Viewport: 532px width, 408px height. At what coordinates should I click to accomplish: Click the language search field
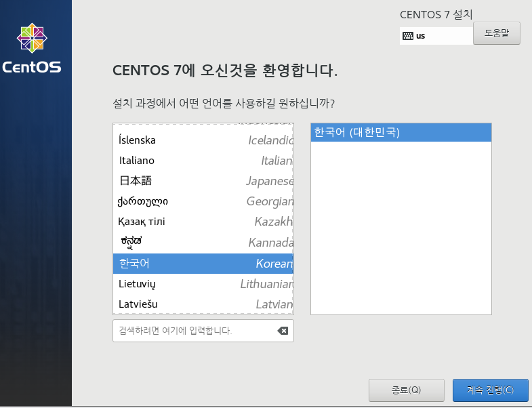[203, 331]
